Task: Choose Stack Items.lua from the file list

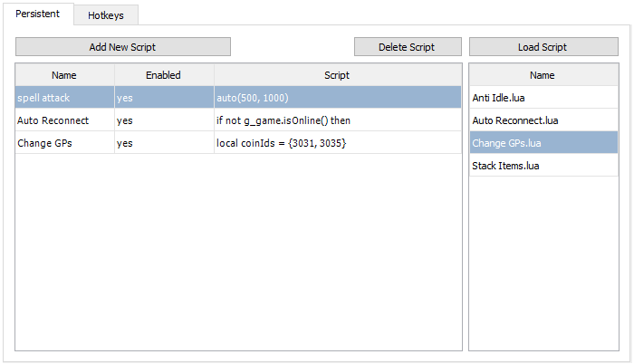Action: [x=543, y=166]
